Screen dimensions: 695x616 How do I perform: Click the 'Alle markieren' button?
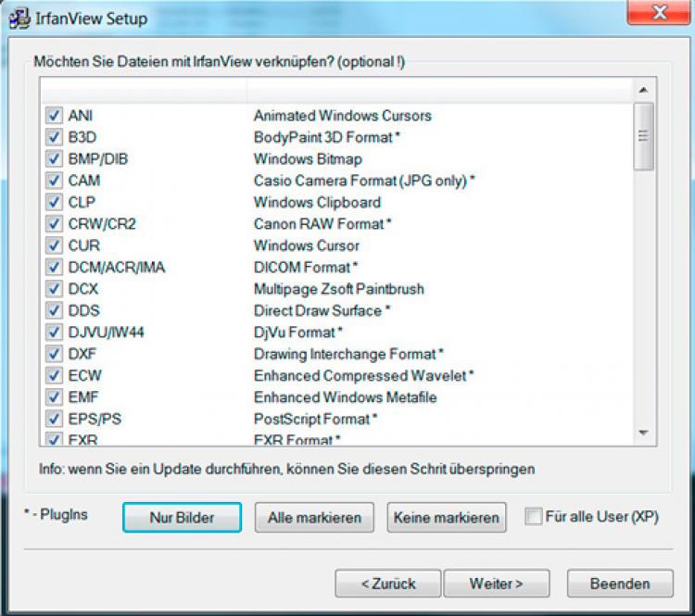(314, 518)
